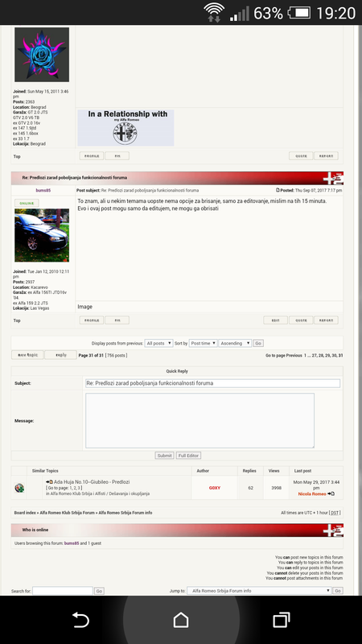Click the 'Last post' column header

click(x=302, y=471)
